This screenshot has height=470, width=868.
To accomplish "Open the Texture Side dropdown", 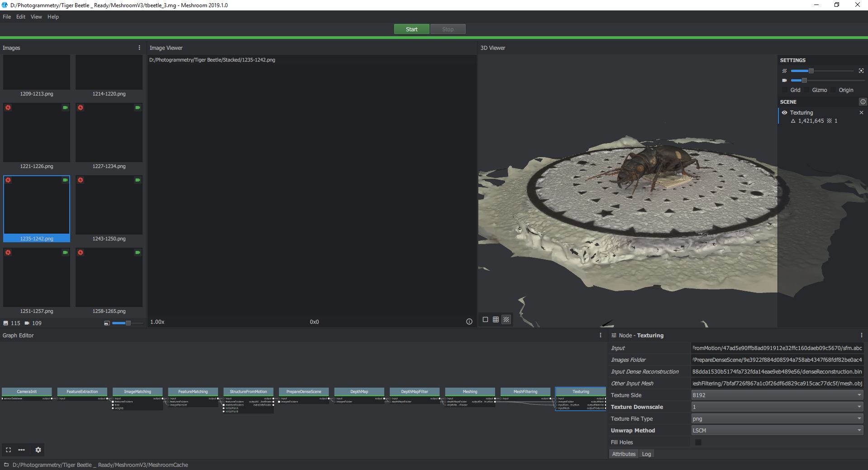I will coord(776,395).
